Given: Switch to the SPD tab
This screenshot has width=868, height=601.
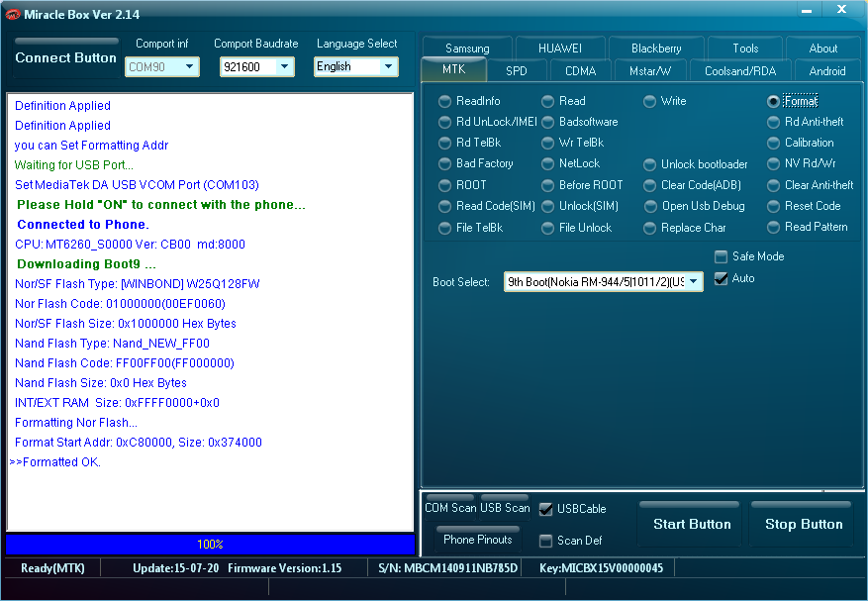Looking at the screenshot, I should 517,71.
